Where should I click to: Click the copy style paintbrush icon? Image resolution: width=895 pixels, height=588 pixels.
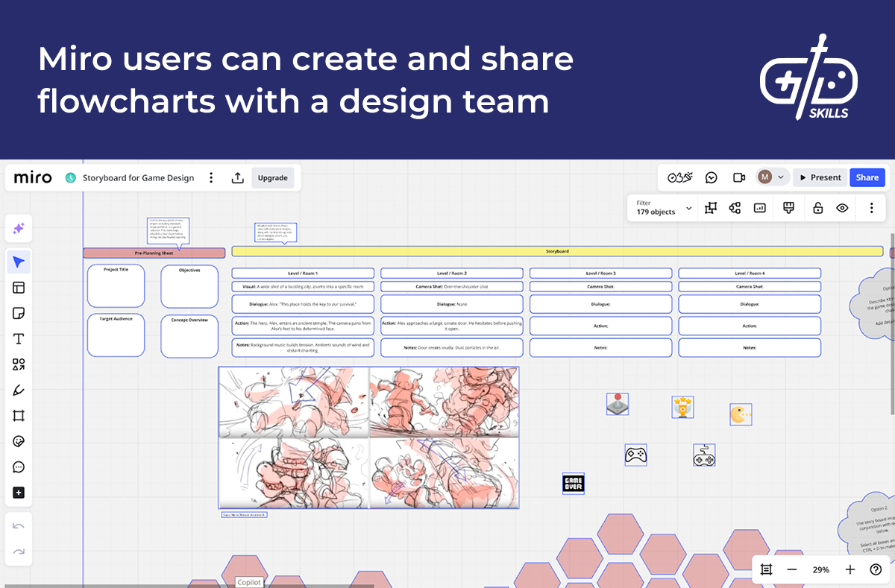[x=788, y=208]
